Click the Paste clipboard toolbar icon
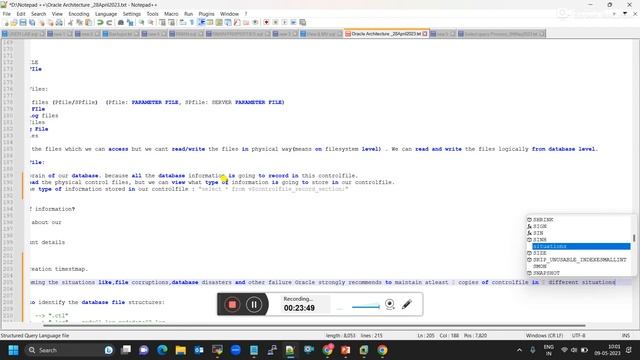This screenshot has width=640, height=360. click(x=88, y=22)
